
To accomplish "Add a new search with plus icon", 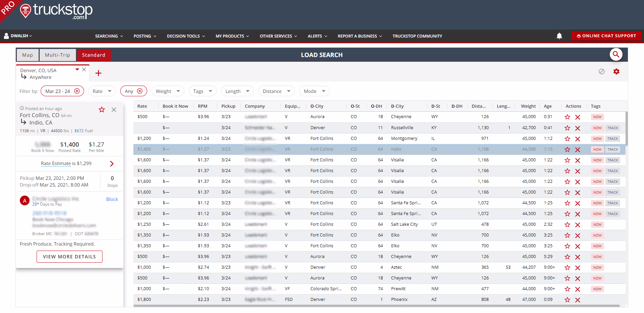I will coord(98,73).
